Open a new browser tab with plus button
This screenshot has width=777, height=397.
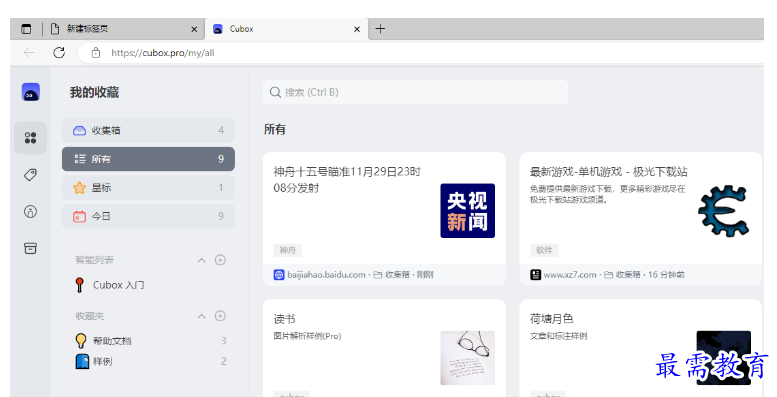(380, 29)
